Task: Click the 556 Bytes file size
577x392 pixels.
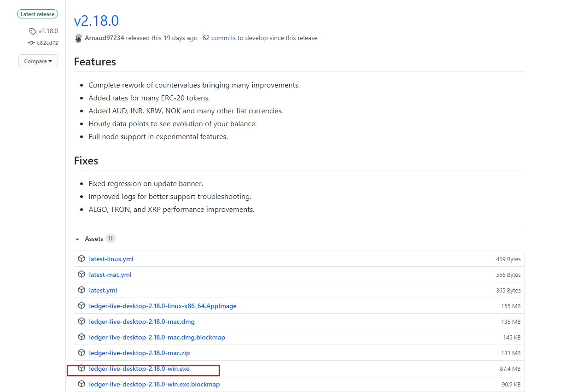Action: (x=508, y=275)
